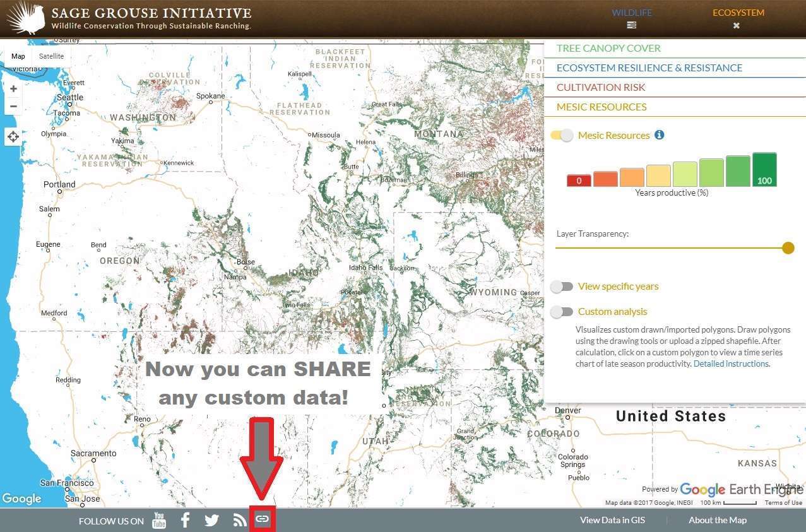Click FOLLOW US ON text

[111, 521]
